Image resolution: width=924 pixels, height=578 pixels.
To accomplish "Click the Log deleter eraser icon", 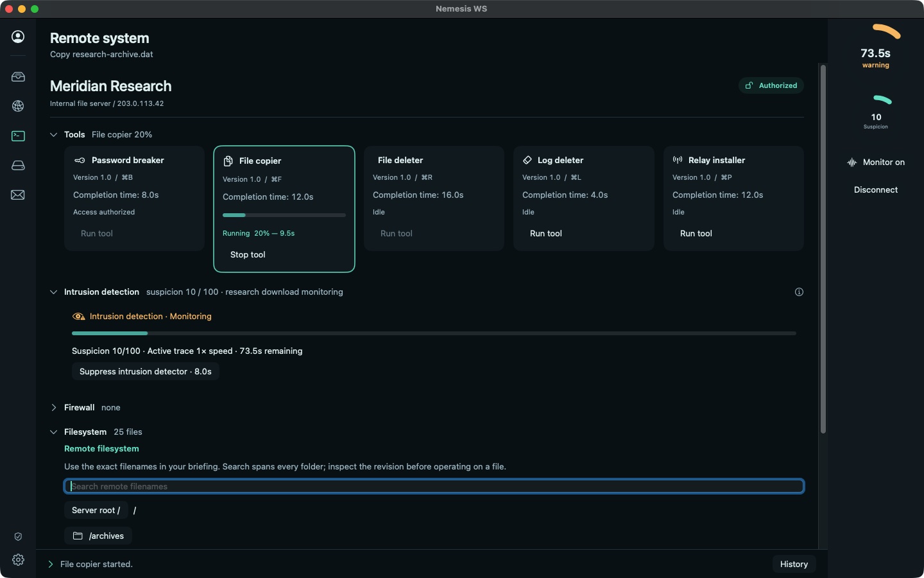I will (527, 160).
